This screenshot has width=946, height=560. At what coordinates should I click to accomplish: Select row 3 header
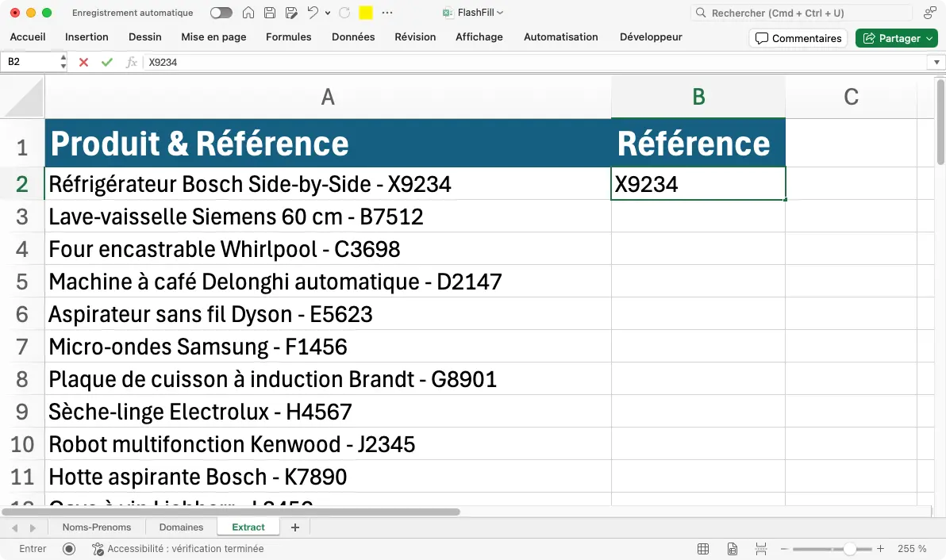tap(22, 217)
